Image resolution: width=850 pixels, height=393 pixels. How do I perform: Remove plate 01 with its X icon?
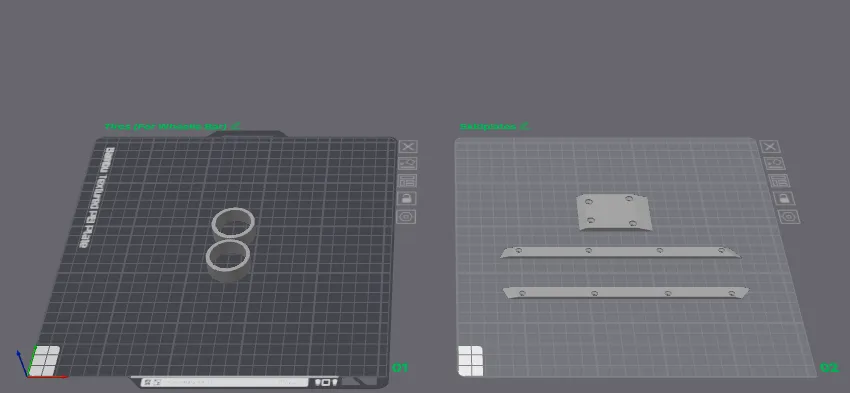[x=408, y=146]
